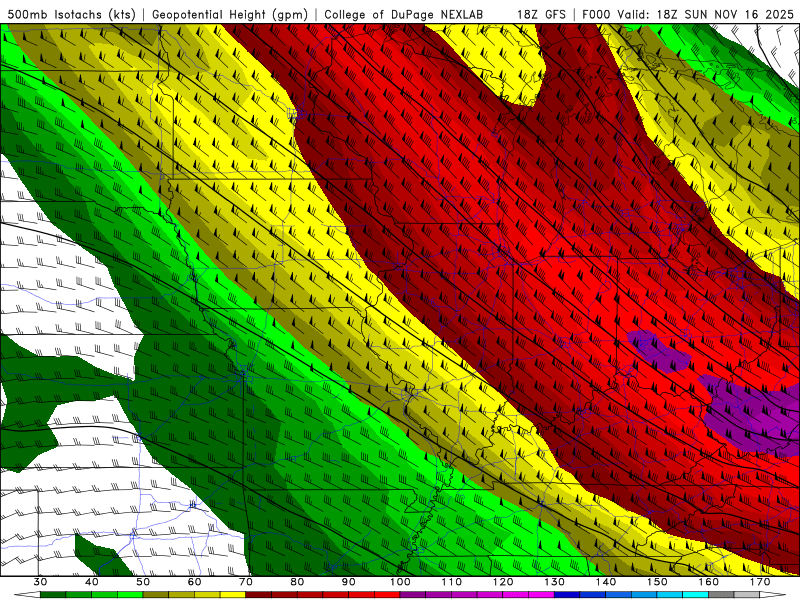
Task: Click the 'College of DuPage NEXLAB' label
Action: click(404, 15)
